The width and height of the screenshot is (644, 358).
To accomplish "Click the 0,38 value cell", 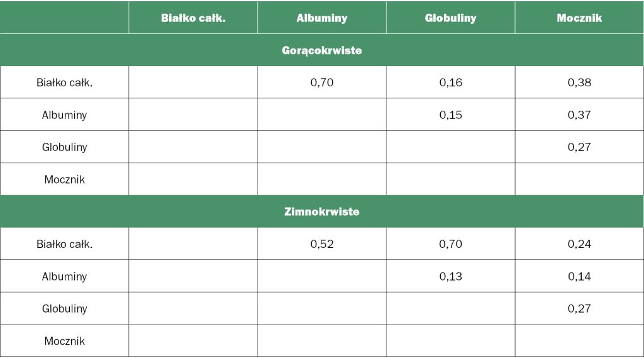I will [579, 82].
